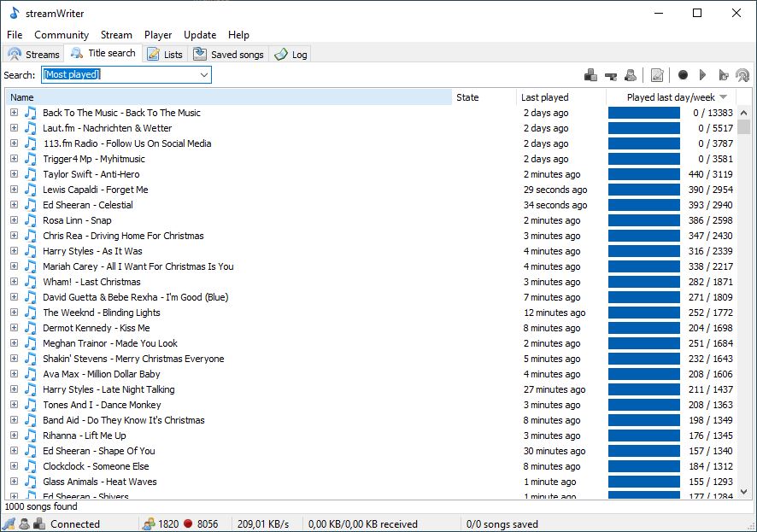Sort by the Last played column header
This screenshot has width=757, height=532.
pyautogui.click(x=561, y=97)
